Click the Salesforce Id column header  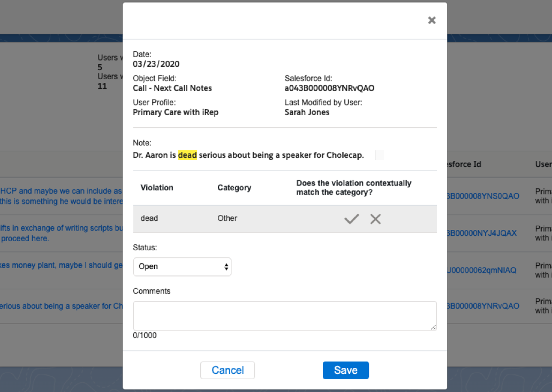[464, 164]
